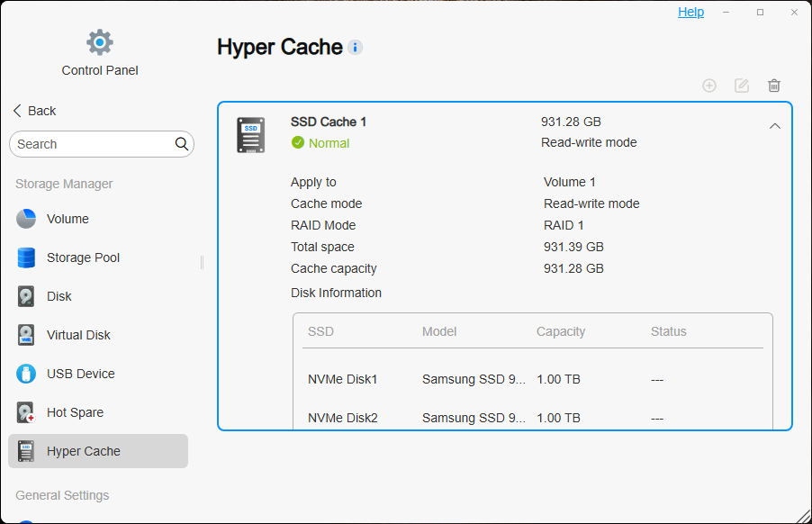
Task: Select Disk in the sidebar
Action: (x=59, y=296)
